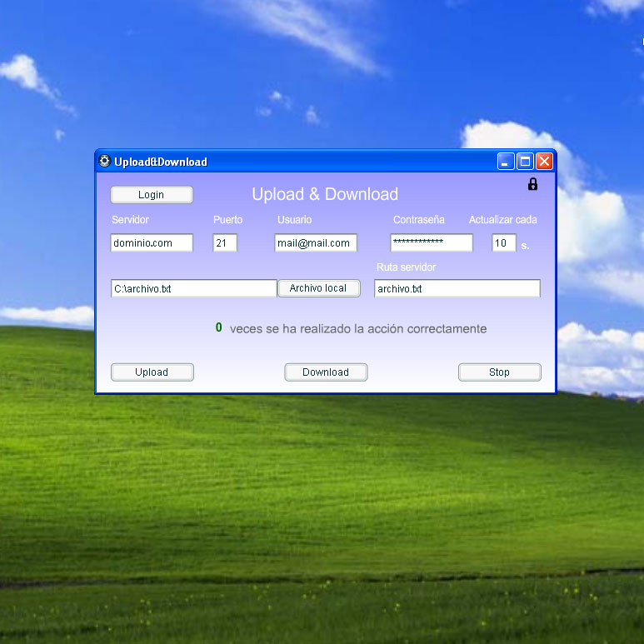This screenshot has width=644, height=644.
Task: Maximize the Upload&Download window
Action: pyautogui.click(x=525, y=162)
